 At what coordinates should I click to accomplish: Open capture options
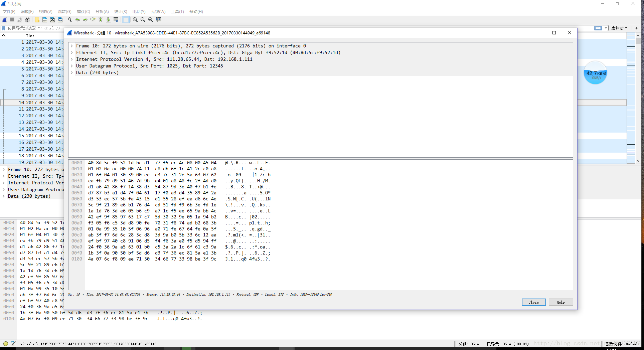pyautogui.click(x=27, y=20)
